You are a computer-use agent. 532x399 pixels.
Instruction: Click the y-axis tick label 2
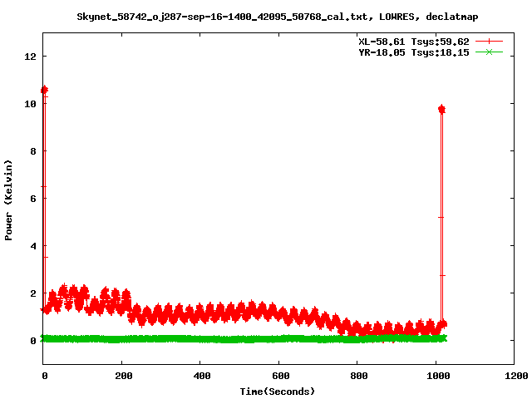tap(33, 293)
